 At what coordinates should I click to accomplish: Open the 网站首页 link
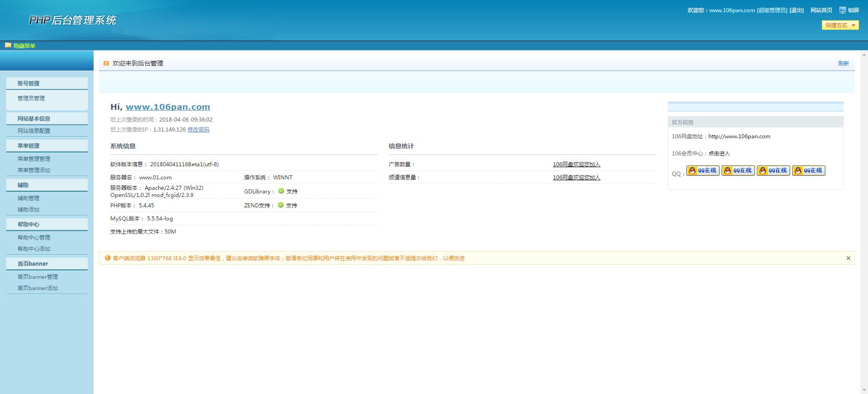pyautogui.click(x=821, y=10)
